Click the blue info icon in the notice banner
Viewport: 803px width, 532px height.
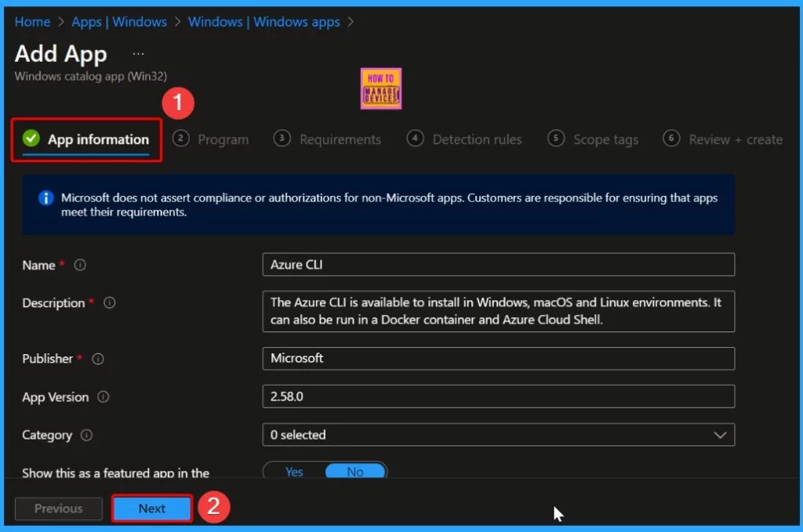[46, 198]
